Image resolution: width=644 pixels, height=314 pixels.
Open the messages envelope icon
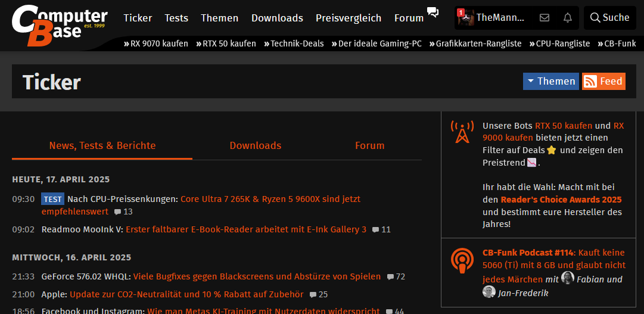pos(544,18)
